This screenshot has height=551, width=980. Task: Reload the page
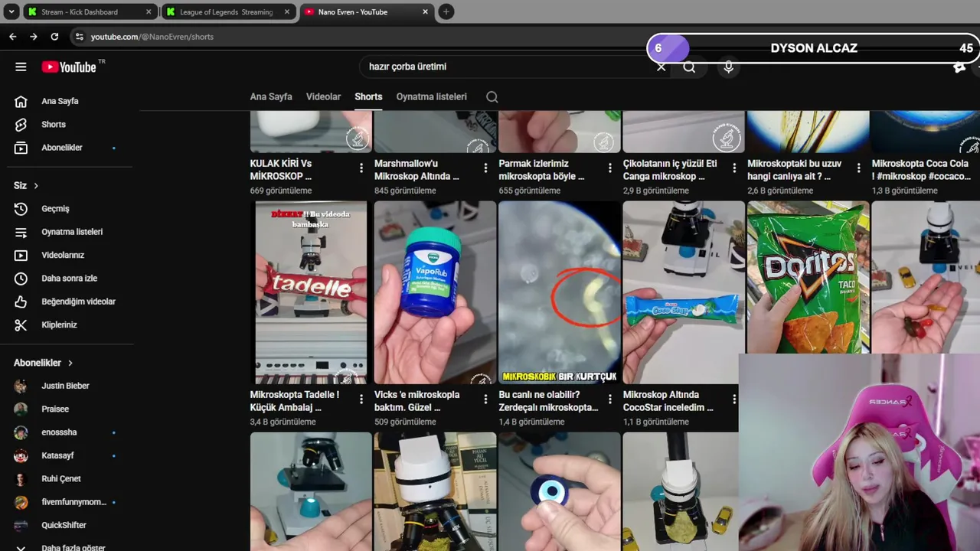click(54, 37)
